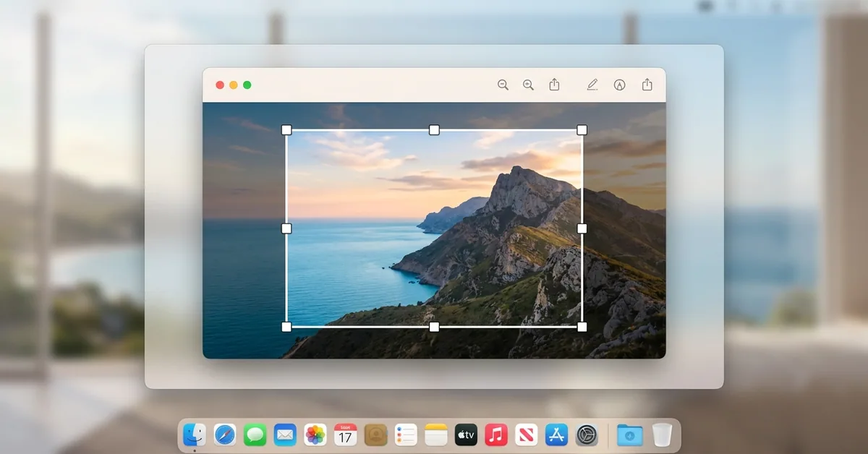Click the right-middle crop handle
Viewport: 868px width, 454px height.
[x=582, y=228]
